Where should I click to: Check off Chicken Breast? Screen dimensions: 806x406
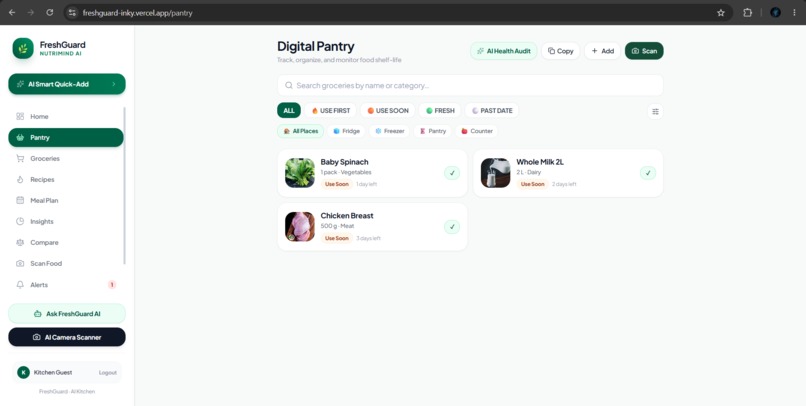coord(452,227)
